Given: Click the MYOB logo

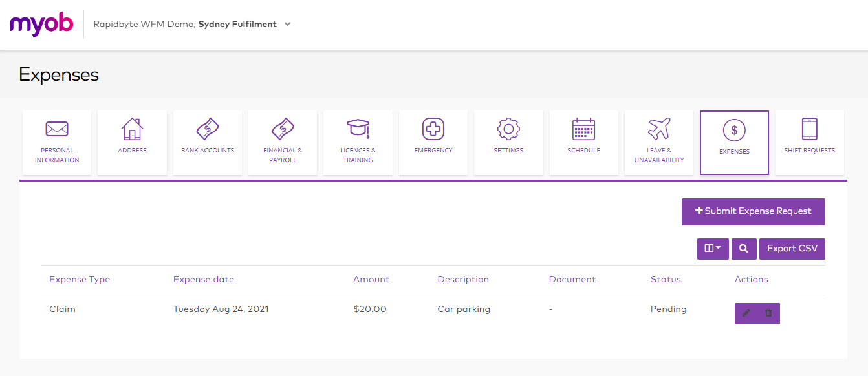Looking at the screenshot, I should (41, 25).
